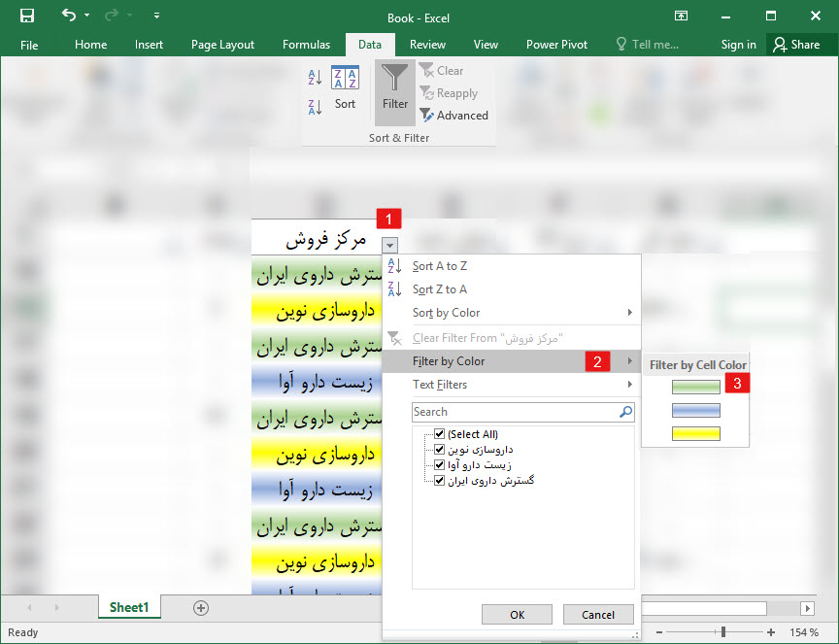
Task: Add a new sheet with plus icon
Action: [201, 608]
